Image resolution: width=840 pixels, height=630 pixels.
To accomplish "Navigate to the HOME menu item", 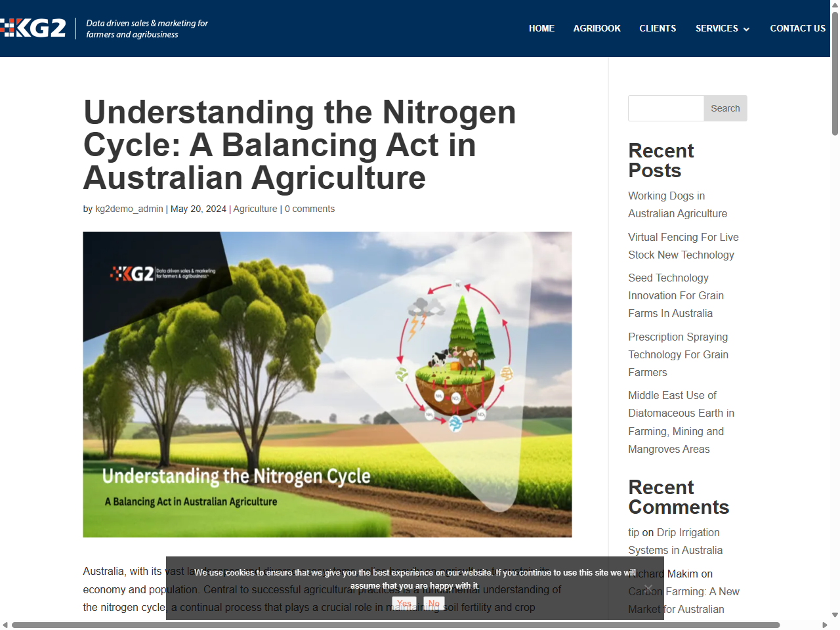I will (x=541, y=29).
